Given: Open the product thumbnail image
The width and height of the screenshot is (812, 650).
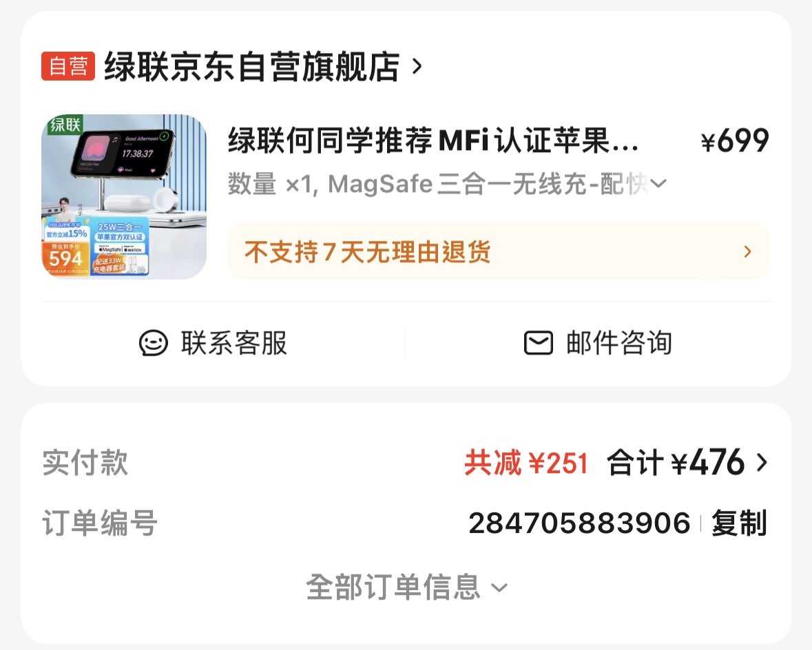Looking at the screenshot, I should point(124,197).
